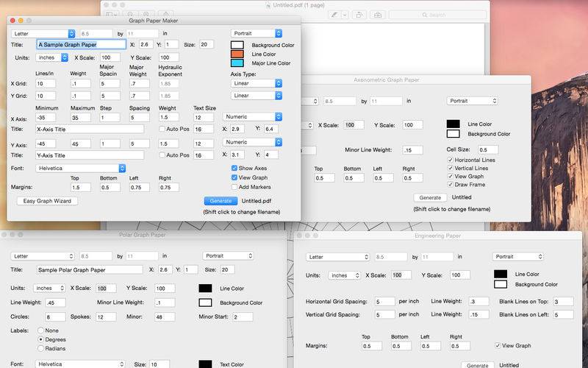588x368 pixels.
Task: Open the Portrait dropdown in Axonometric Graph Paper window
Action: [473, 101]
